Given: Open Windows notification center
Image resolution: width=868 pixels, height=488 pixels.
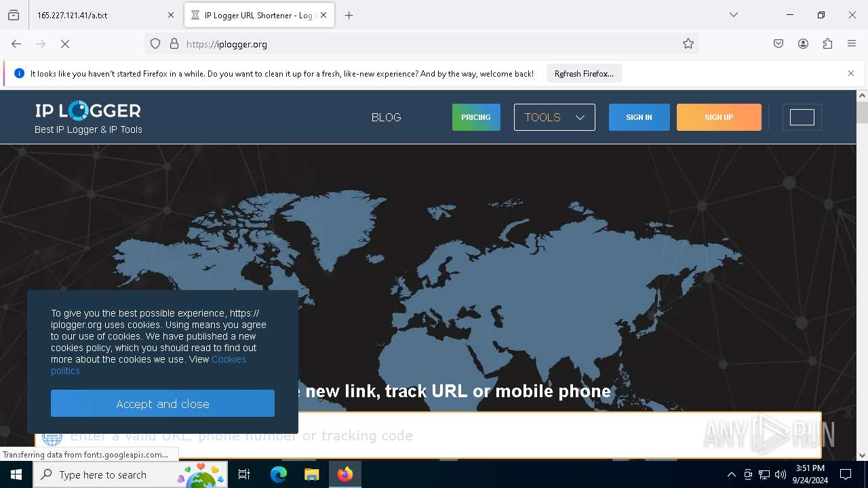Looking at the screenshot, I should pyautogui.click(x=846, y=474).
